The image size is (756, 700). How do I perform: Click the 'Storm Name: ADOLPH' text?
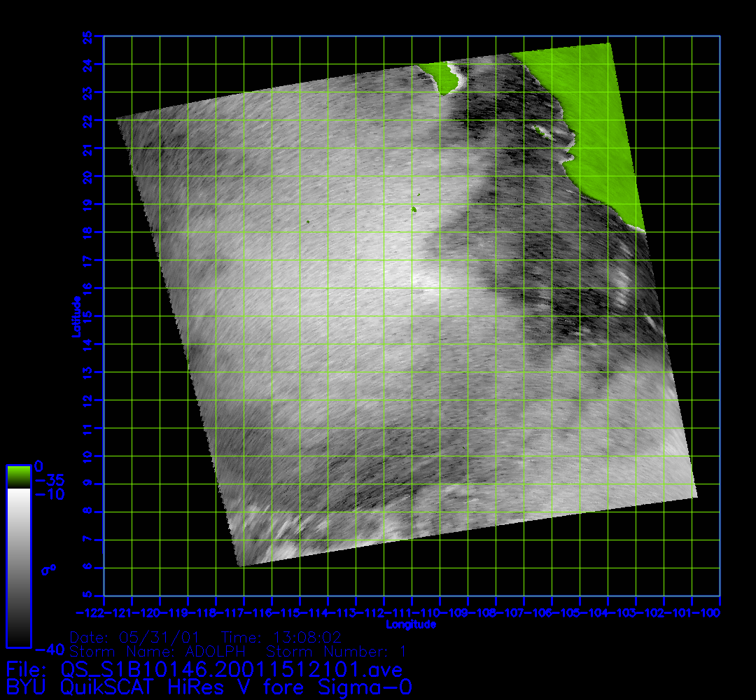pyautogui.click(x=157, y=652)
